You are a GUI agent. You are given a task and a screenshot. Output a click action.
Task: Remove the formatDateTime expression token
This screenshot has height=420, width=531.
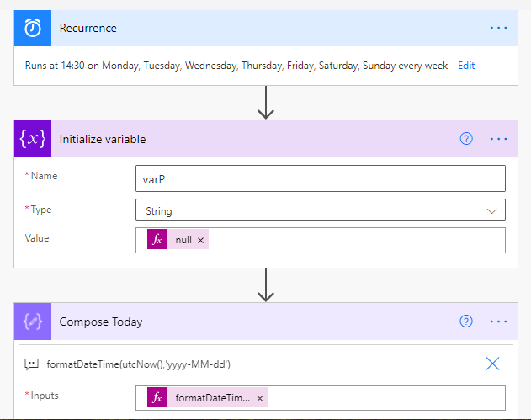[260, 398]
